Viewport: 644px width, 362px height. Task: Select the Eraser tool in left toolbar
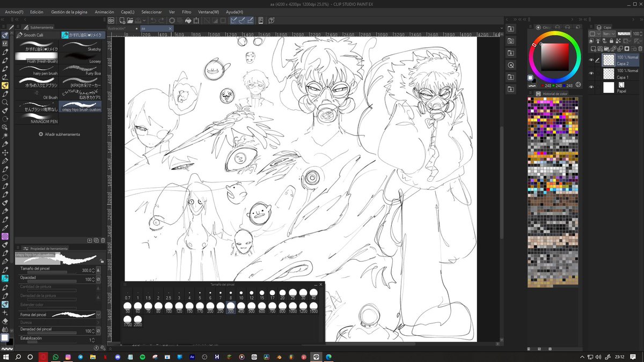pos(5,321)
